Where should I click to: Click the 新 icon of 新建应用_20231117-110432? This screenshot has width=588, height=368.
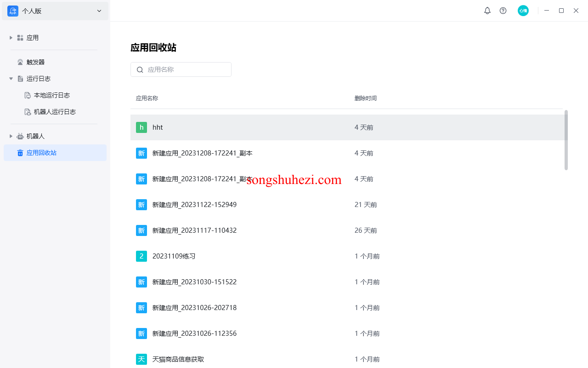click(141, 230)
